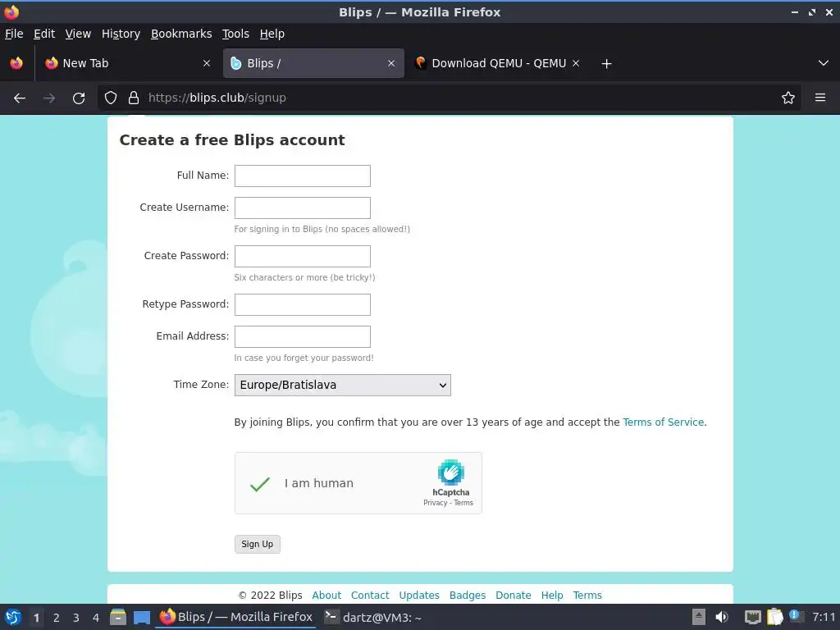
Task: Switch to workspace 2
Action: coord(57,618)
